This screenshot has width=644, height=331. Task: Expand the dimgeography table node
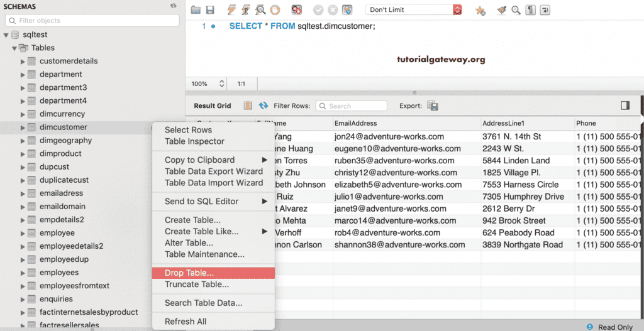[23, 140]
